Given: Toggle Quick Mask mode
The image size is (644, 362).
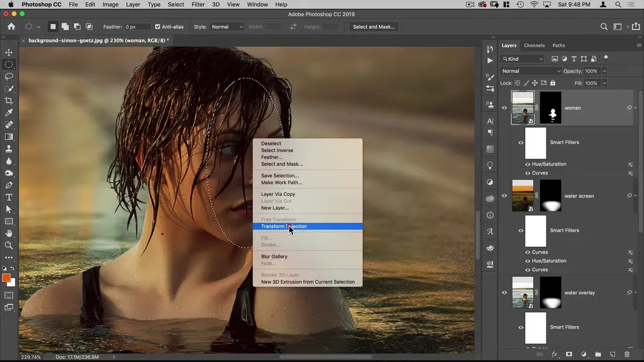Looking at the screenshot, I should [8, 295].
